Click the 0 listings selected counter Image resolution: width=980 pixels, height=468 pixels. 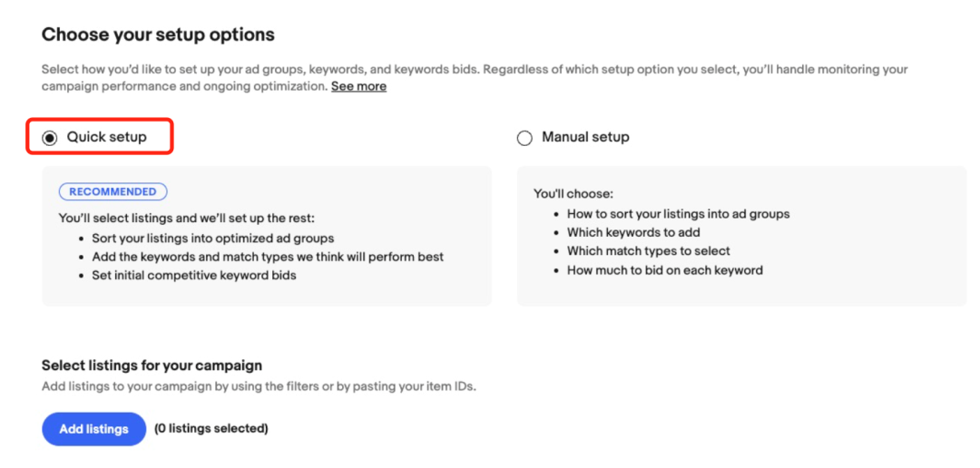(211, 428)
